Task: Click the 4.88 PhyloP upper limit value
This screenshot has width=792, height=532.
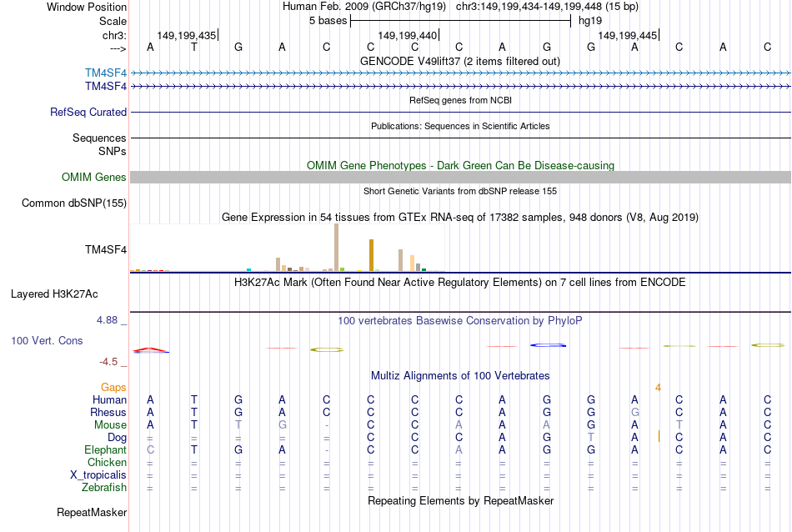Action: (107, 320)
